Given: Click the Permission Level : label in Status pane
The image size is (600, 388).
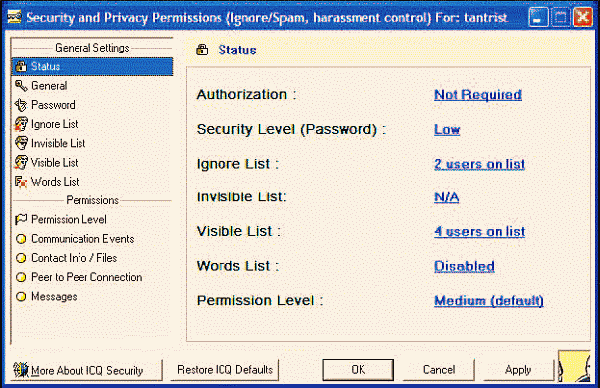Looking at the screenshot, I should coord(260,300).
